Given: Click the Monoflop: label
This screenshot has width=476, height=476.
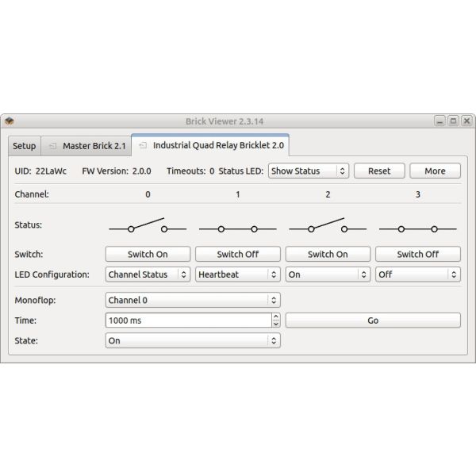Looking at the screenshot, I should pos(35,300).
